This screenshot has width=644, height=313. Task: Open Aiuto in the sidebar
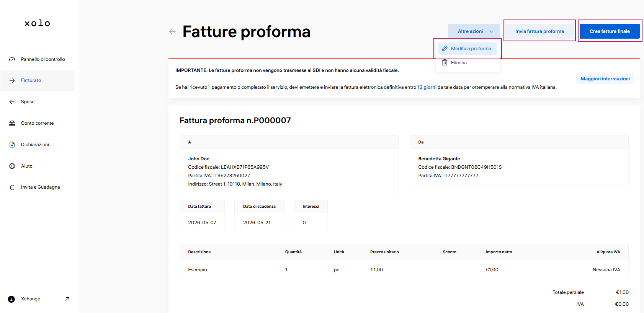point(38,166)
